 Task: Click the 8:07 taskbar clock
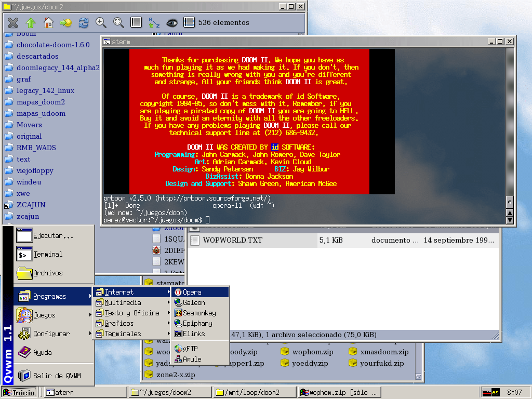pyautogui.click(x=514, y=393)
